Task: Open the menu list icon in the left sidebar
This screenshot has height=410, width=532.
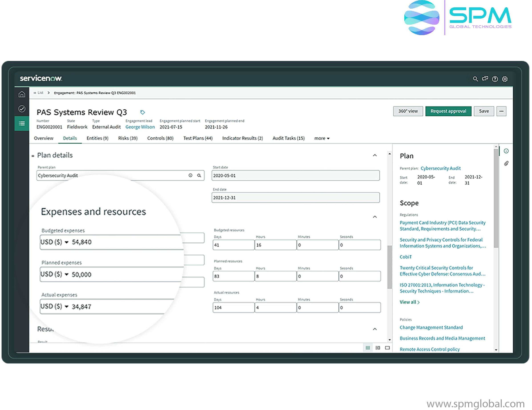Action: (x=22, y=124)
